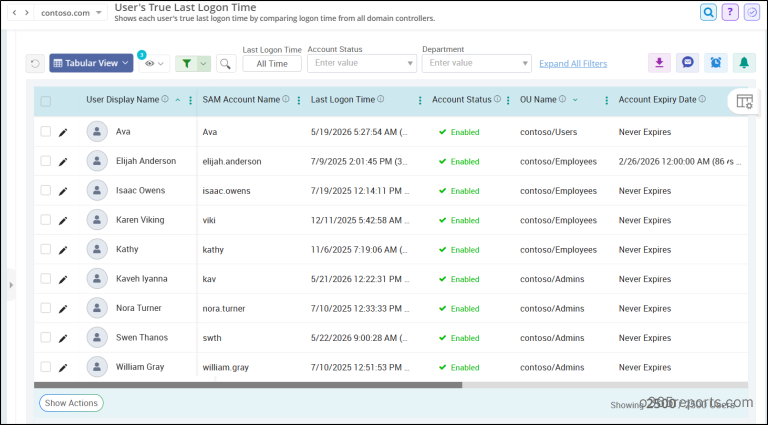Click the Expand All Filters link

[573, 64]
